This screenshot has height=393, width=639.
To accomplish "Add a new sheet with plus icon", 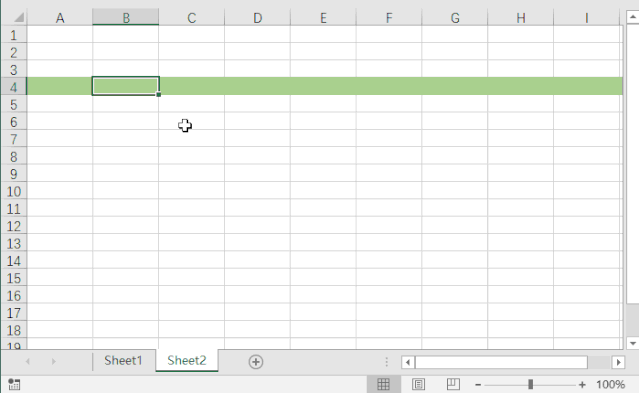I will coord(256,362).
